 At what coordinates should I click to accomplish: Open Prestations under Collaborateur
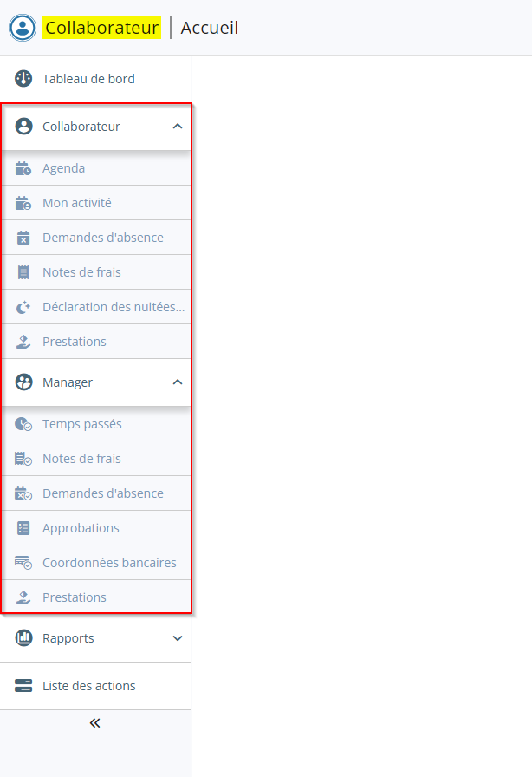point(96,342)
